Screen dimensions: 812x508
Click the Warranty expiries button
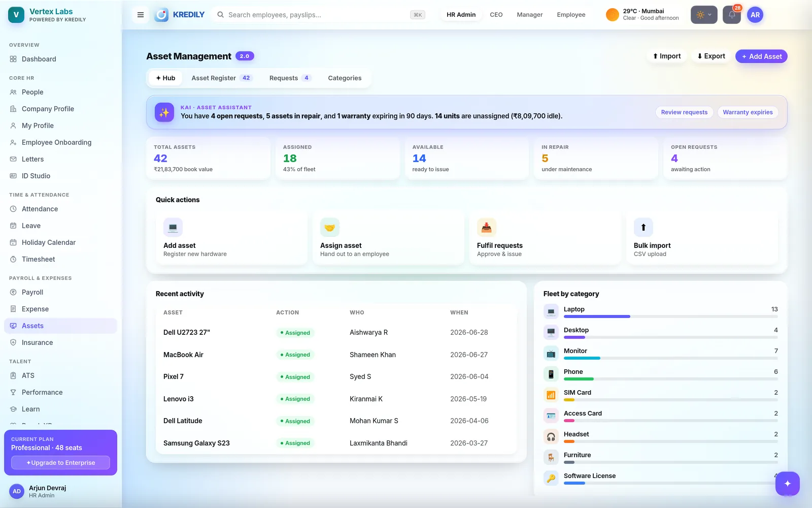point(748,112)
